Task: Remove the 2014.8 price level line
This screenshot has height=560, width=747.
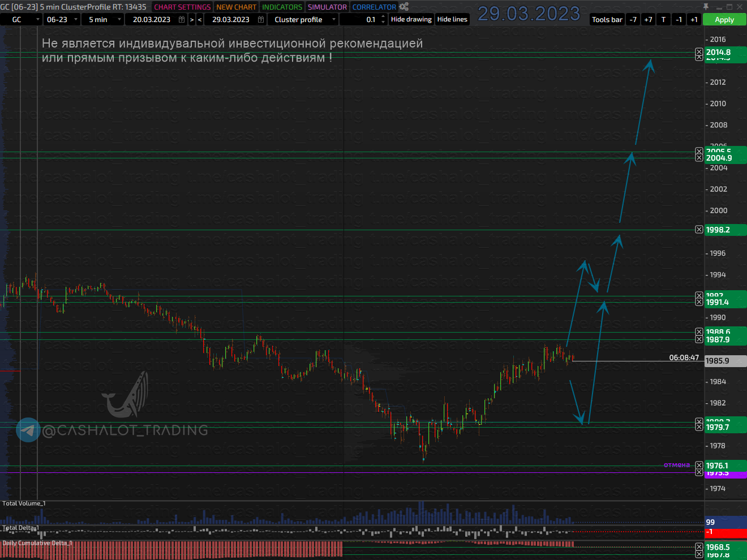Action: click(699, 52)
